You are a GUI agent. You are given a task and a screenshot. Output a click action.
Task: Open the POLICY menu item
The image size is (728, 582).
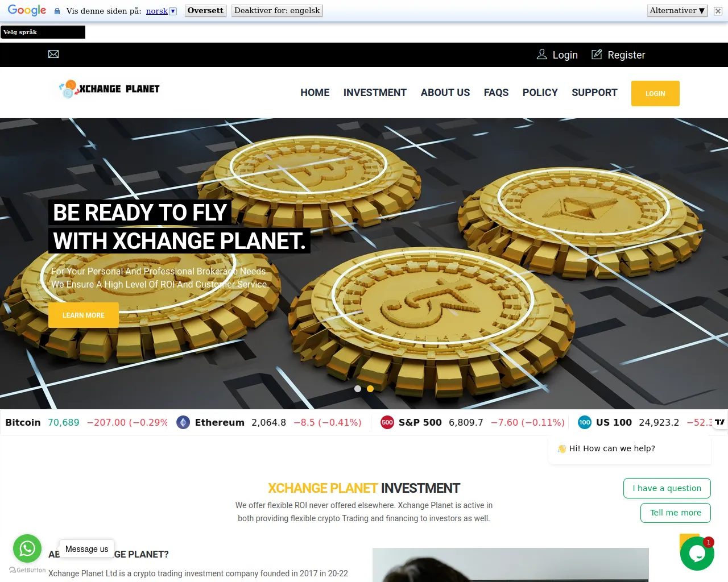540,93
